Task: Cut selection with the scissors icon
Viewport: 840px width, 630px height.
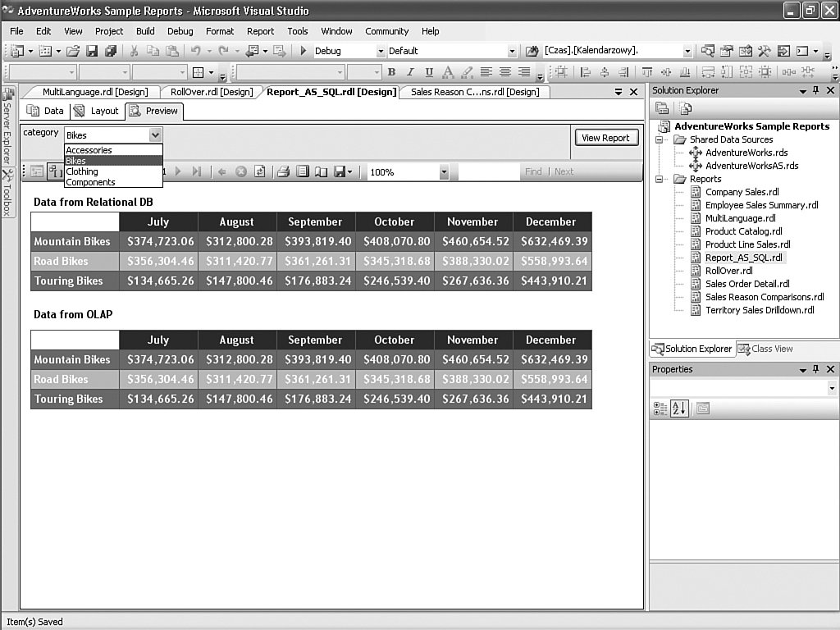Action: (134, 51)
